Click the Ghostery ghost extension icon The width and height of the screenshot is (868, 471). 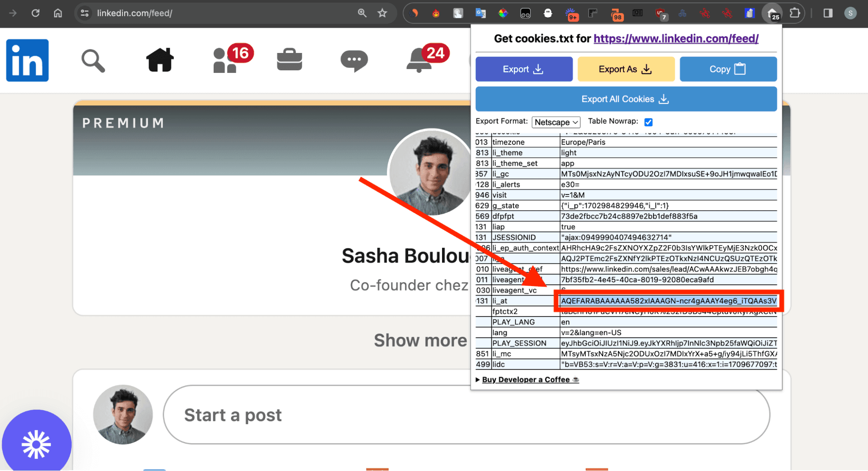[548, 13]
